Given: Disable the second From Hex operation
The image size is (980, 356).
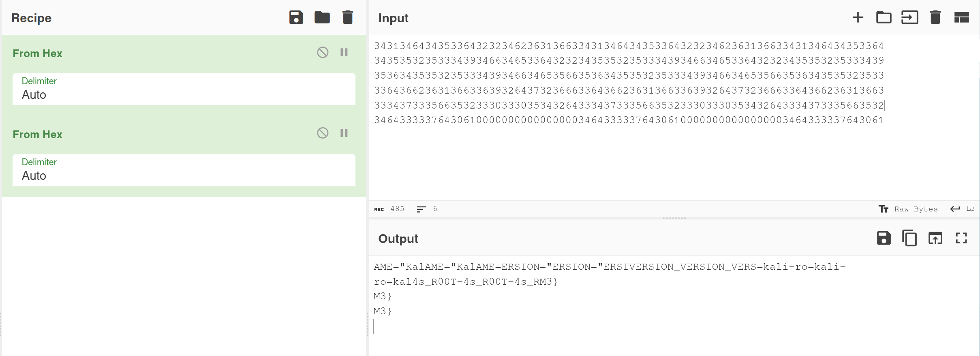Looking at the screenshot, I should coord(323,133).
